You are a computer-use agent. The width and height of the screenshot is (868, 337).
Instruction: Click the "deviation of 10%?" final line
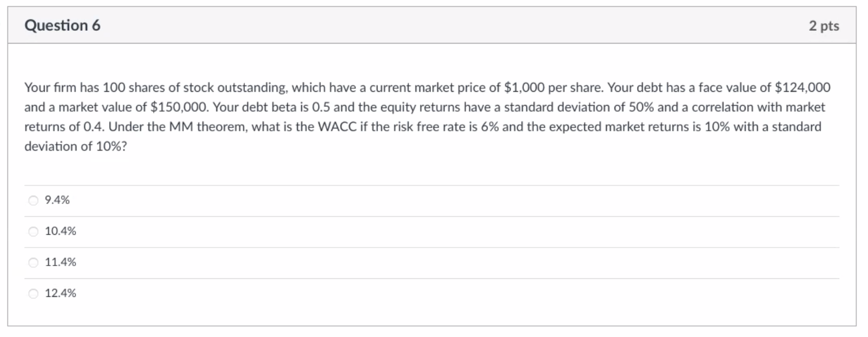75,146
